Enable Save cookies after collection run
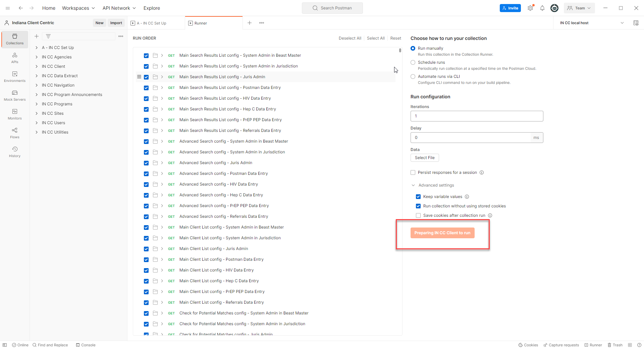 [418, 215]
